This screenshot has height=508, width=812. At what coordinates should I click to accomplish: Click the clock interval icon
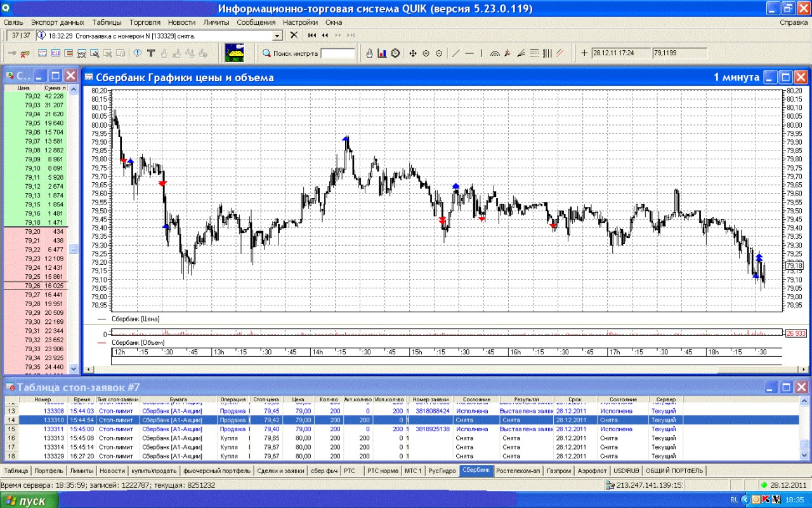pos(395,53)
